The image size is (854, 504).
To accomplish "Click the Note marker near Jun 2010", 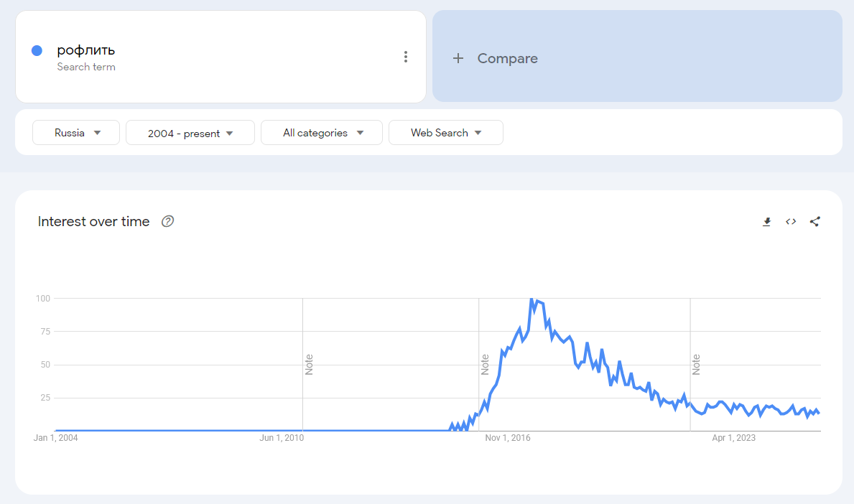I will tap(310, 364).
